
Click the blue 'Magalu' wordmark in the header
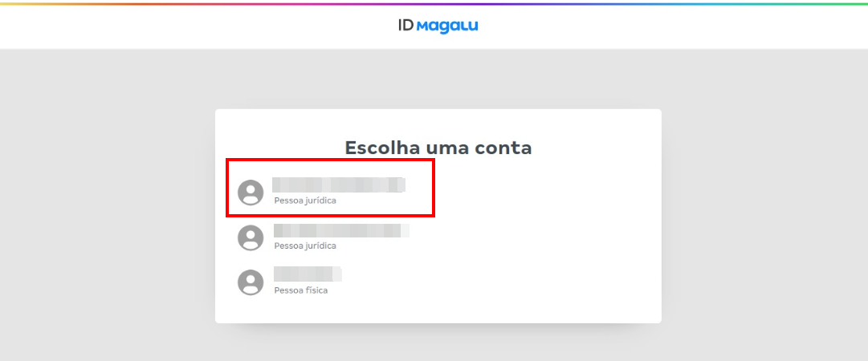pos(448,26)
